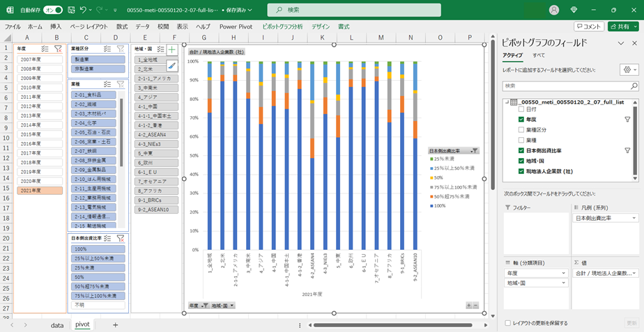Click the undo arrow in title bar
Viewport: 644px width, 332px height.
(83, 10)
